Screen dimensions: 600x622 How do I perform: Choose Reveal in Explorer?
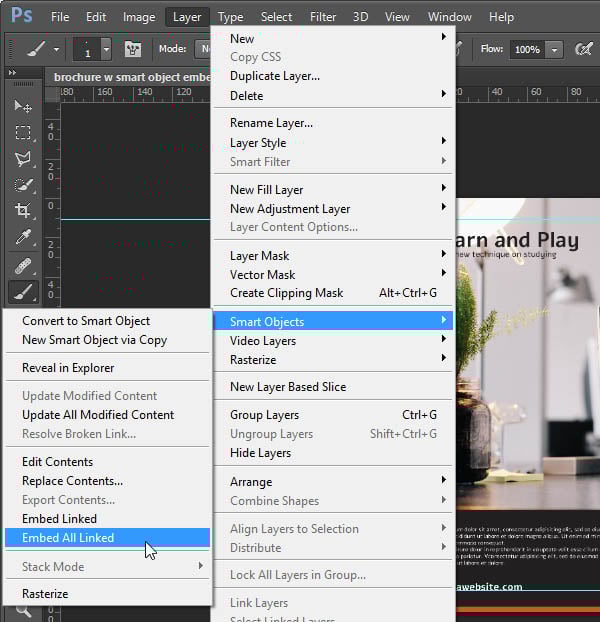pyautogui.click(x=107, y=368)
